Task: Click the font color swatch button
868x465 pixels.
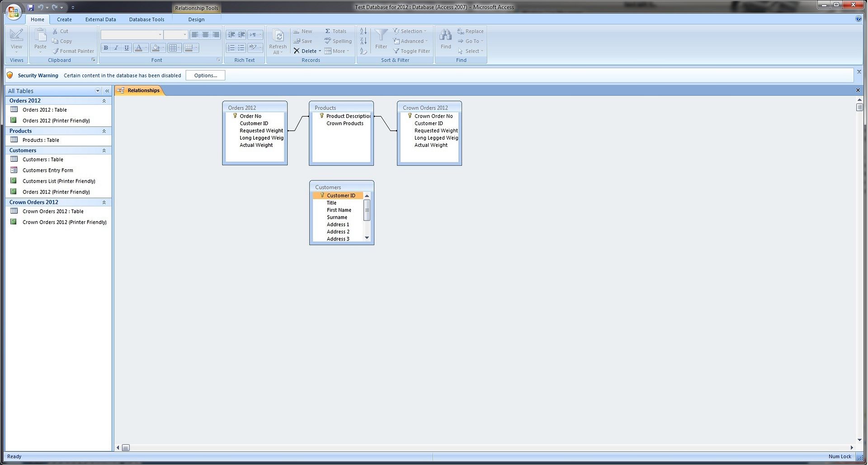Action: point(139,48)
